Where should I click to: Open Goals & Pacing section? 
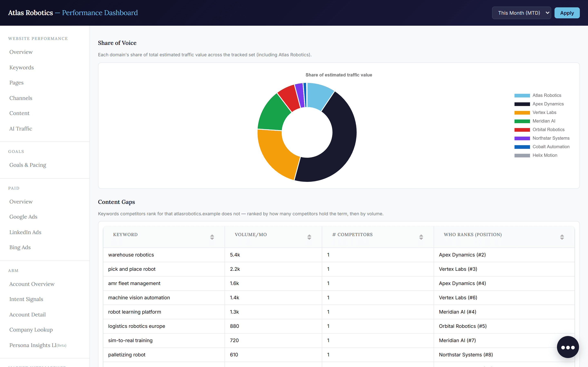tap(28, 165)
